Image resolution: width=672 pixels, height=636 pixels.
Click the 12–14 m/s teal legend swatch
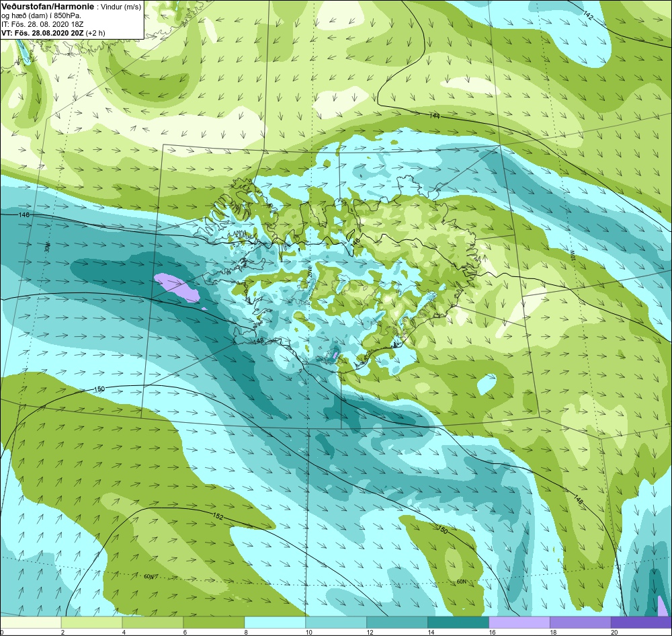pyautogui.click(x=397, y=623)
